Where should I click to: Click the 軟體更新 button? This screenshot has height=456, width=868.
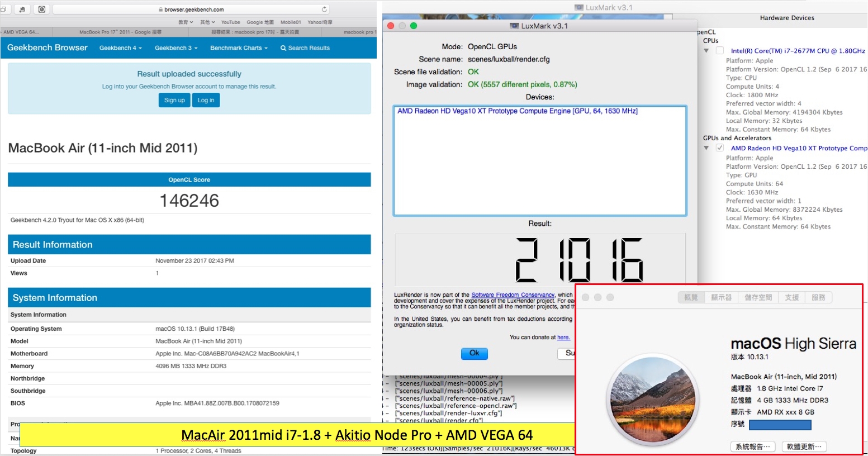[804, 446]
